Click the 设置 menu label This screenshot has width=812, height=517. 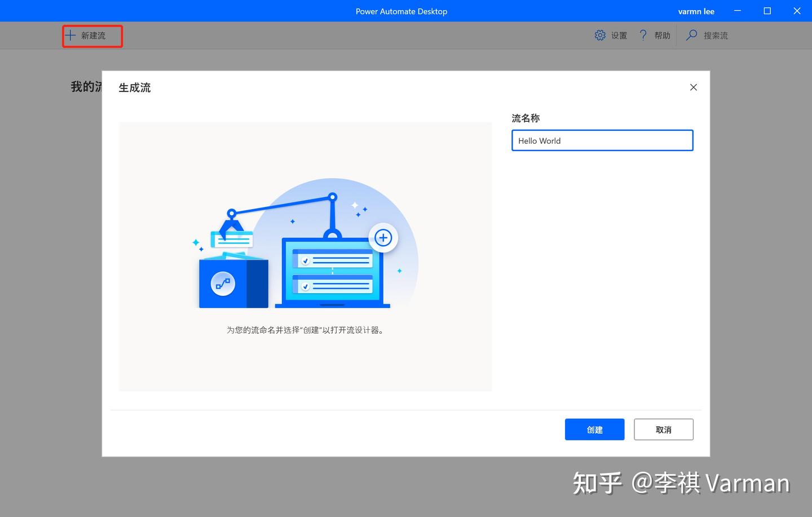(618, 35)
